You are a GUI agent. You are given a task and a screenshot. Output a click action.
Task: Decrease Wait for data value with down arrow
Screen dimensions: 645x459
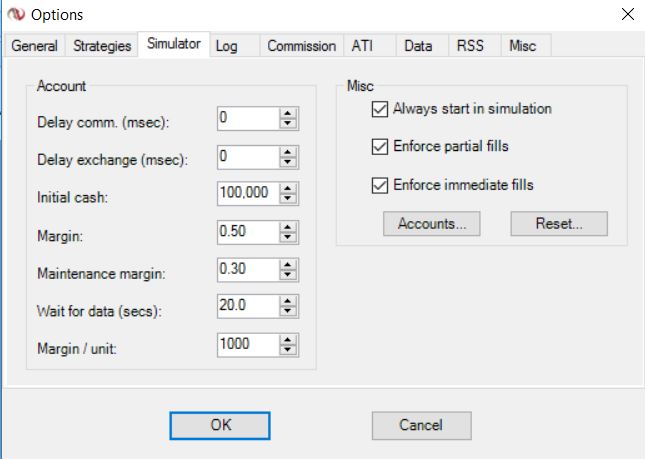click(x=289, y=312)
